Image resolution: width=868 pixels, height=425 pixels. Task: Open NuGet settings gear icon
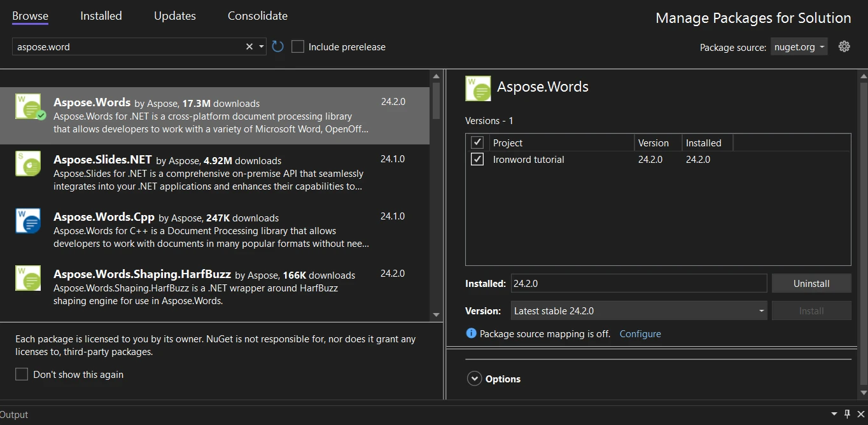[x=844, y=46]
